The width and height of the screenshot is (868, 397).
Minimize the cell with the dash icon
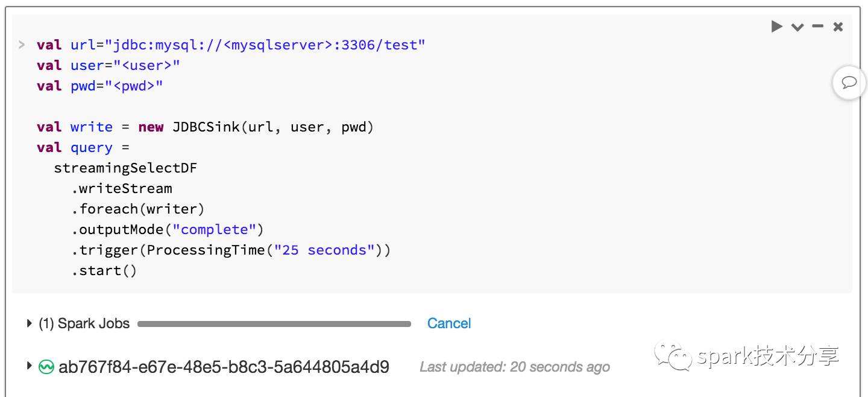click(818, 27)
